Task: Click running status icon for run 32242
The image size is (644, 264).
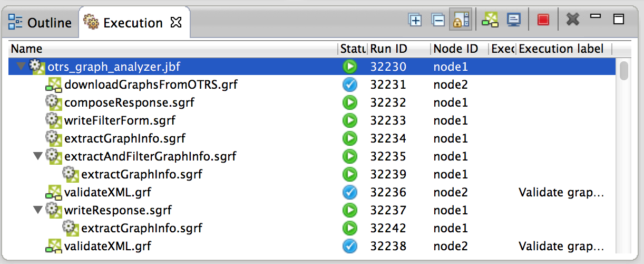Action: [349, 229]
